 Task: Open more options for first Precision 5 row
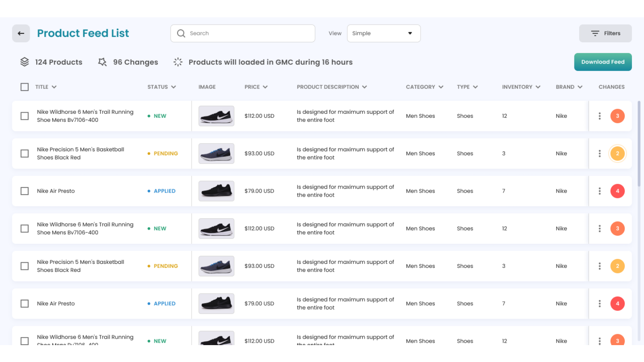(600, 153)
